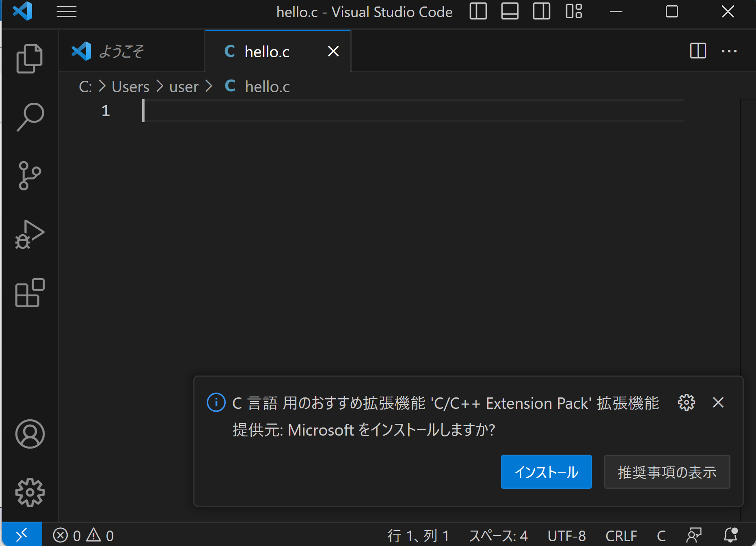Open the notifications bell
This screenshot has height=546, width=756.
[x=731, y=535]
